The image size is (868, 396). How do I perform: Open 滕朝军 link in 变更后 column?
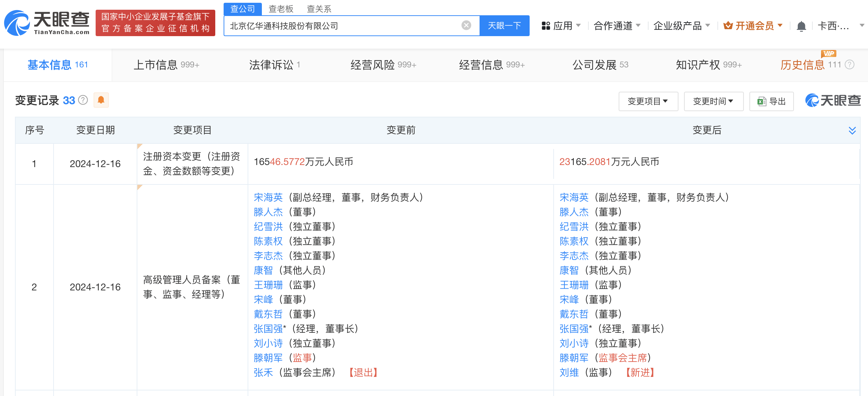pos(574,358)
